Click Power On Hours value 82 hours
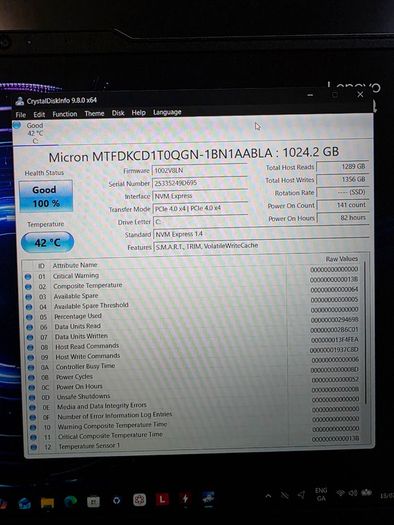394x525 pixels. (343, 218)
